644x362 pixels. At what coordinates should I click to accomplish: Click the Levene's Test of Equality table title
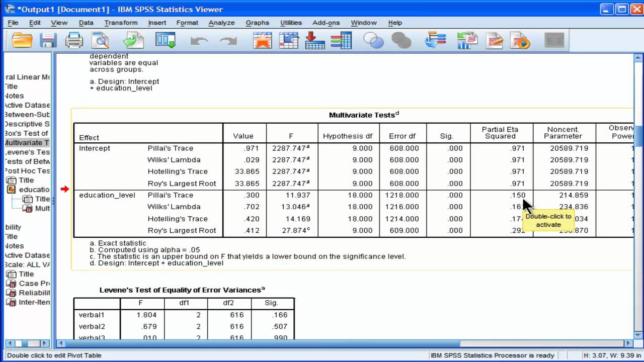[182, 290]
